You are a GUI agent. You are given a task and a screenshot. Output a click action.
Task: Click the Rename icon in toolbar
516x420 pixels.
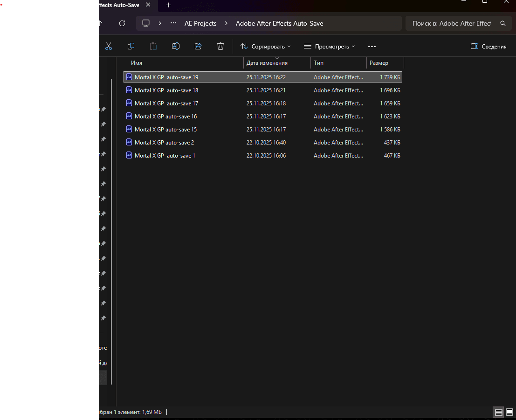coord(176,46)
